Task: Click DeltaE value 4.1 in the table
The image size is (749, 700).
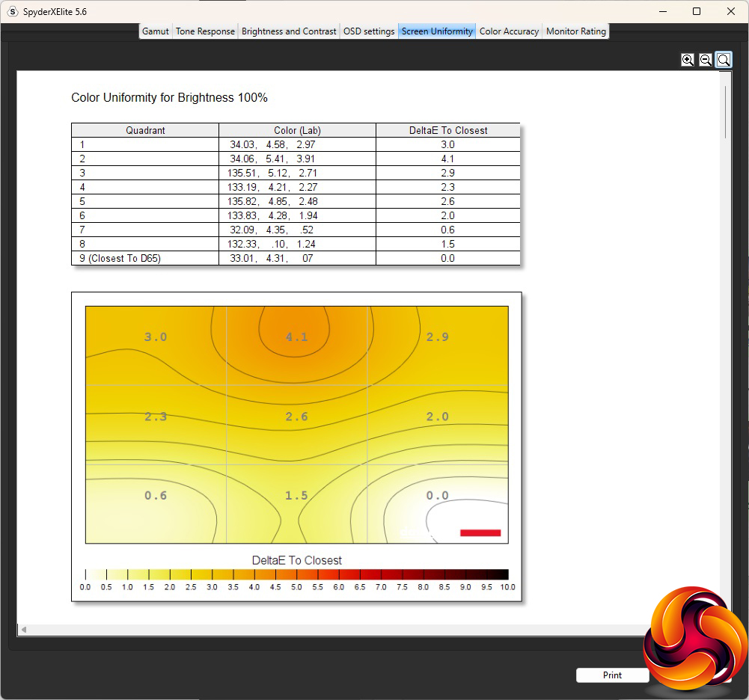Action: 447,159
